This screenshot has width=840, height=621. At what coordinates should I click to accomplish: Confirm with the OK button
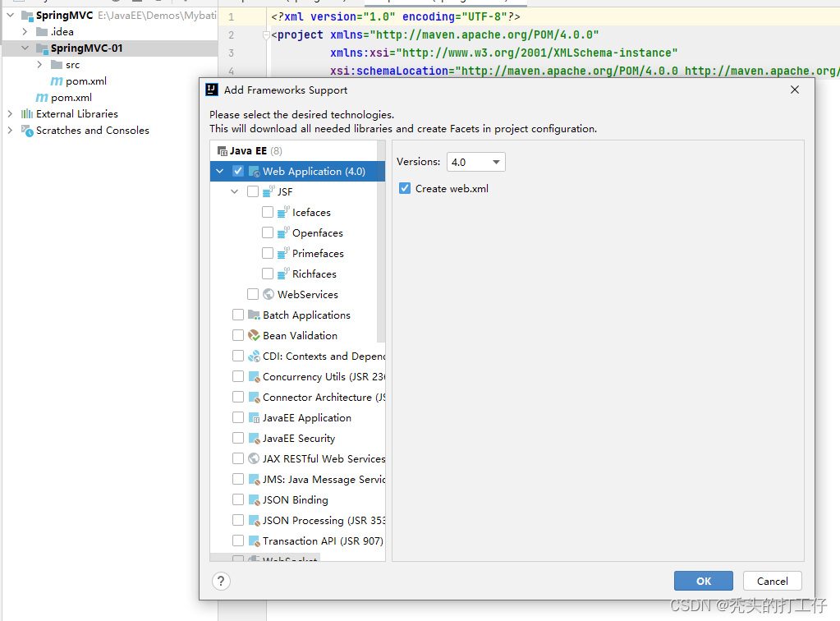704,581
